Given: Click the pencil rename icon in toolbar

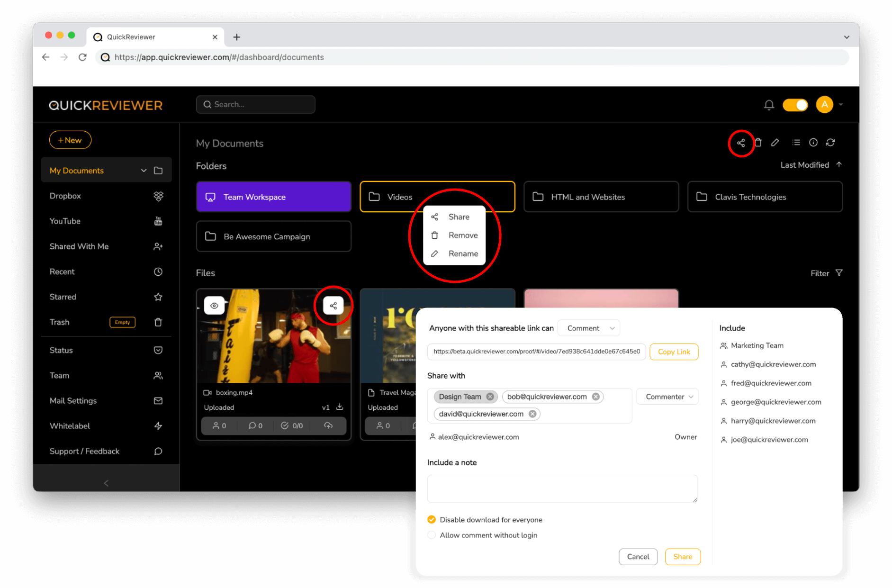Looking at the screenshot, I should (x=775, y=143).
